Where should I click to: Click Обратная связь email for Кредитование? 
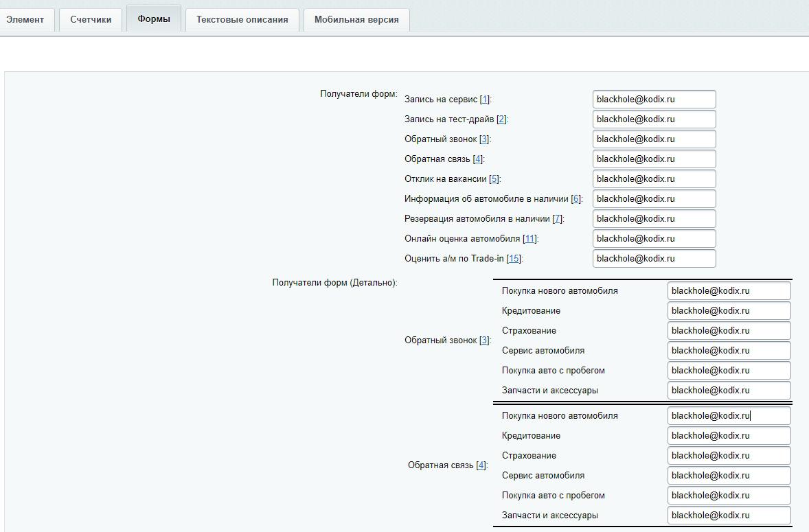729,436
